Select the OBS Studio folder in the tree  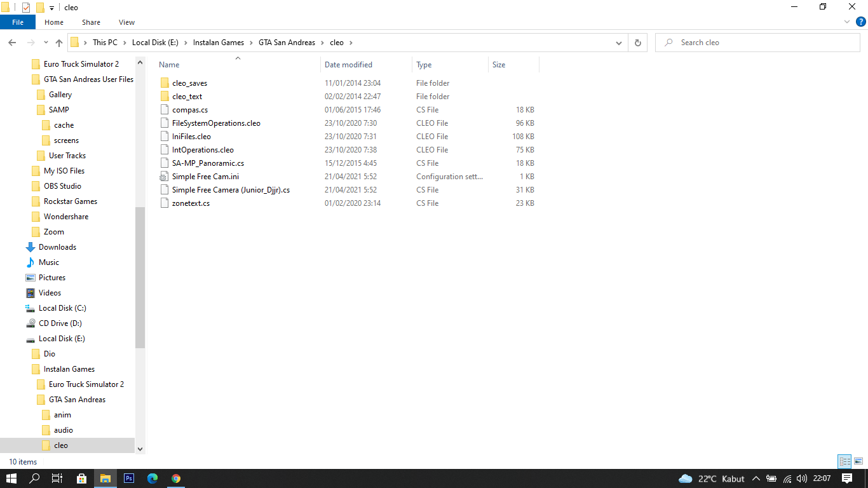coord(56,186)
